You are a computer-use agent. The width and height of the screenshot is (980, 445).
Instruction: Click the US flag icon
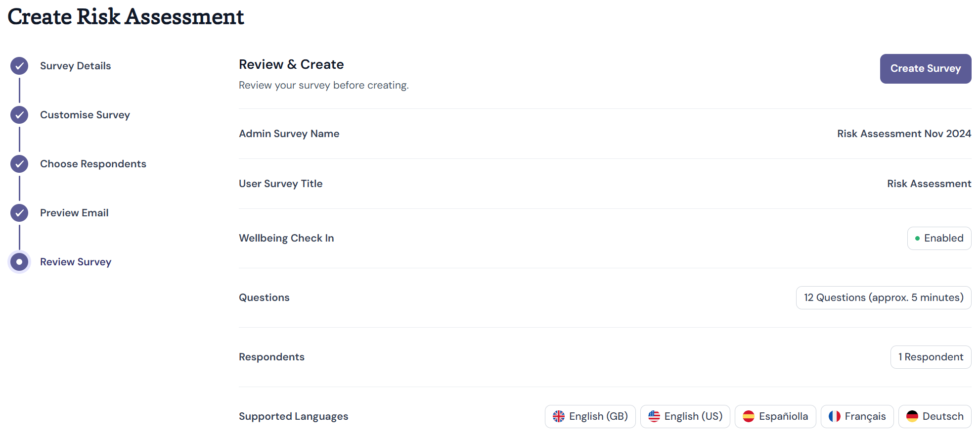(654, 416)
